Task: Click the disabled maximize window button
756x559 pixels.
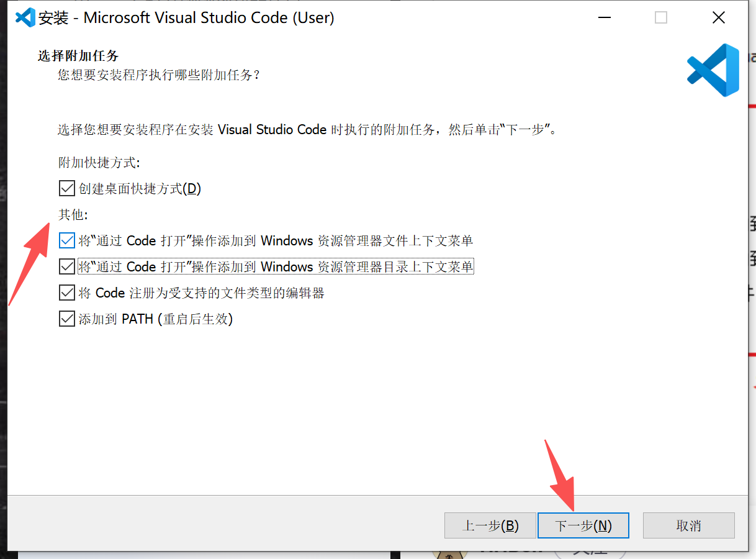Action: [661, 17]
